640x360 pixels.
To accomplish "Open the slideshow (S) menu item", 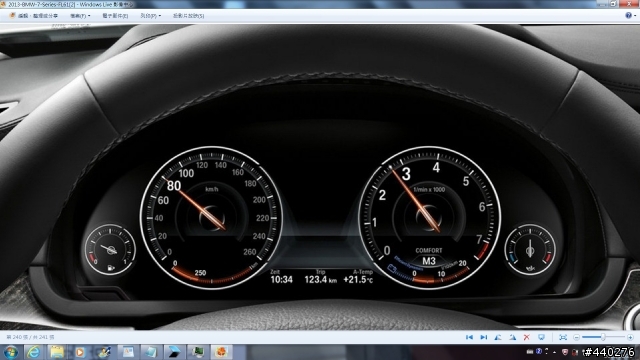I will [188, 16].
